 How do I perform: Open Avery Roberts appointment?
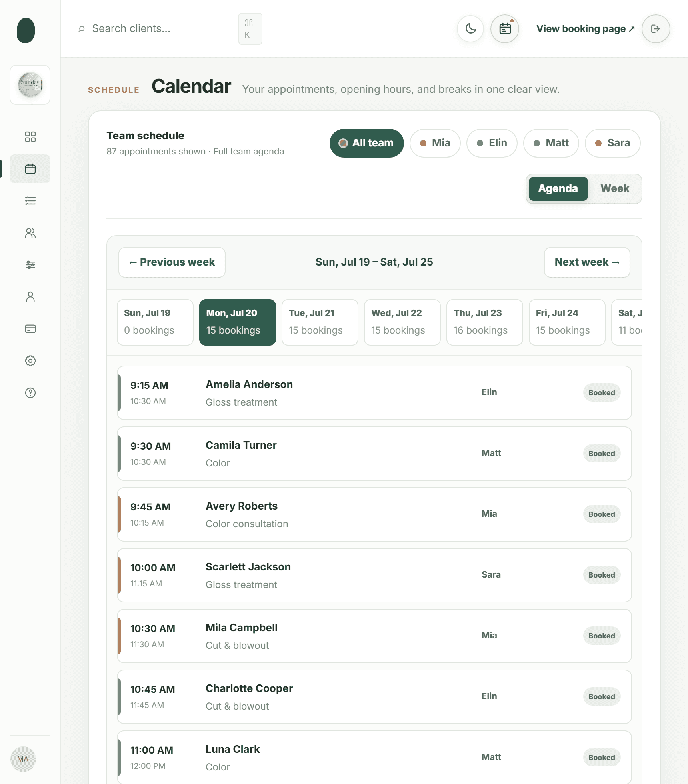pyautogui.click(x=374, y=514)
